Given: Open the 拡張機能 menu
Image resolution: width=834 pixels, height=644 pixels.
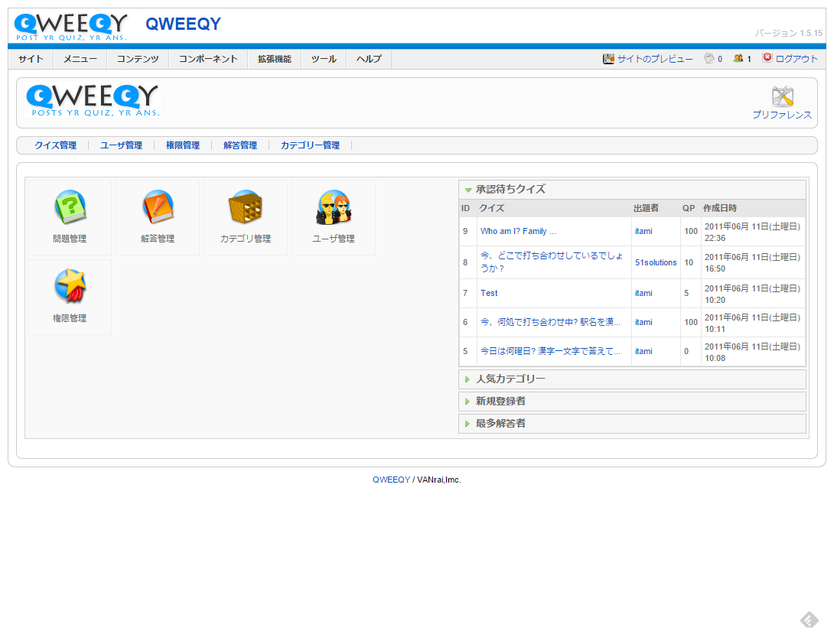Looking at the screenshot, I should click(x=274, y=59).
